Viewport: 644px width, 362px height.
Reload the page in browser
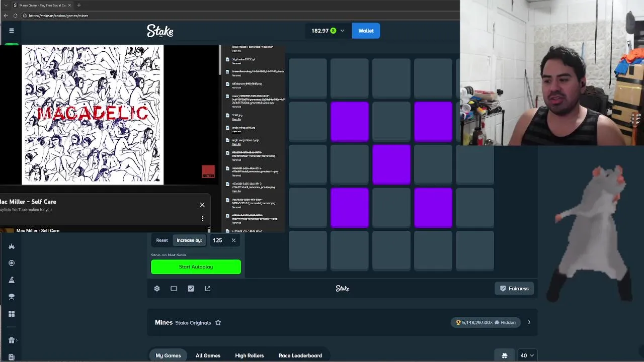point(15,16)
